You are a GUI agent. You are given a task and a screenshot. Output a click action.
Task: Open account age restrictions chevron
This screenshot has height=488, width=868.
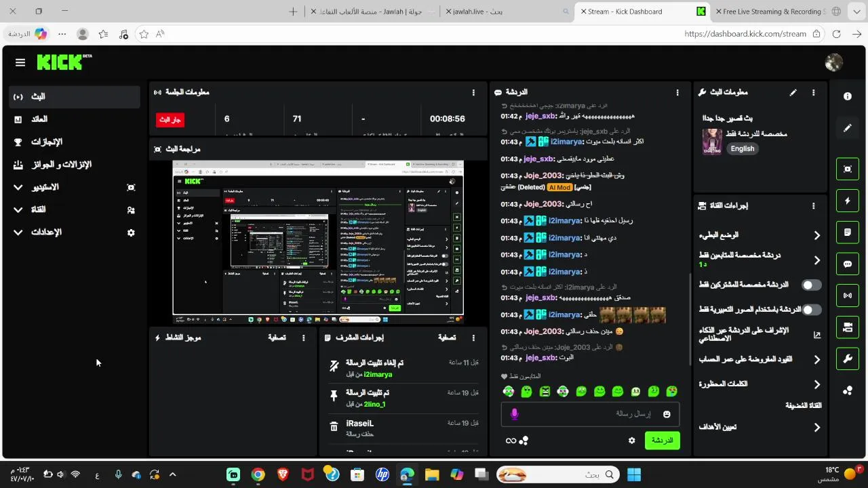click(816, 360)
